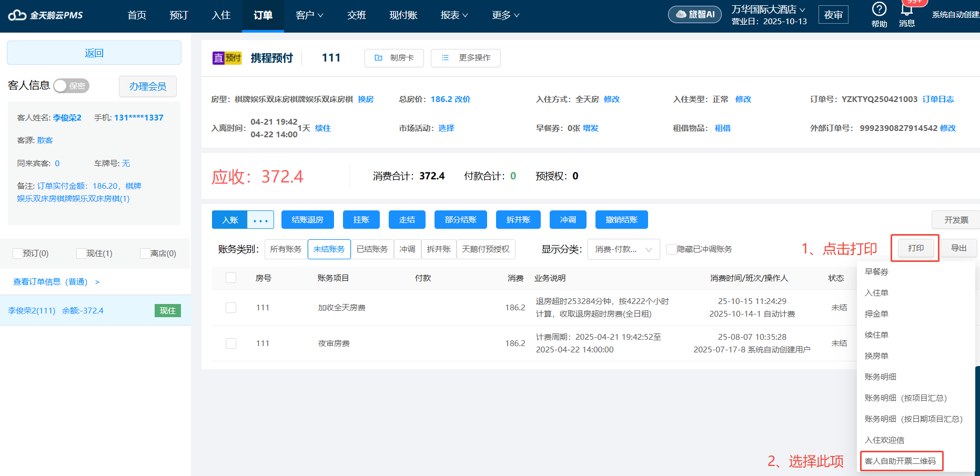Tick the 隐藏已冲调账务 checkbox
This screenshot has height=476, width=980.
671,249
